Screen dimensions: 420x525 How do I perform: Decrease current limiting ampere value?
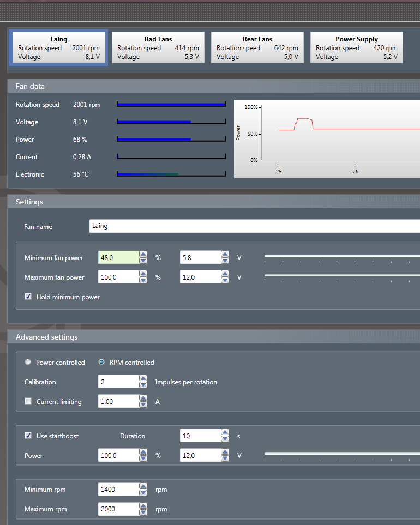click(x=143, y=405)
